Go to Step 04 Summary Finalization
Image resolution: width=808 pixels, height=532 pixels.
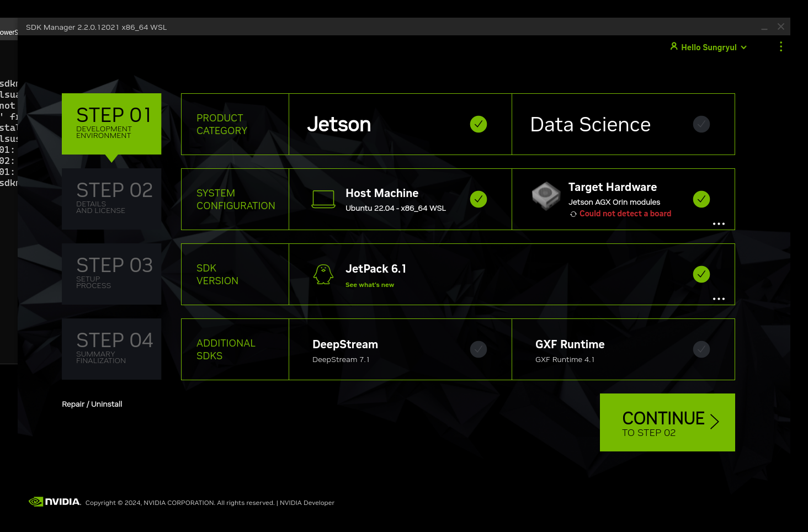[111, 349]
